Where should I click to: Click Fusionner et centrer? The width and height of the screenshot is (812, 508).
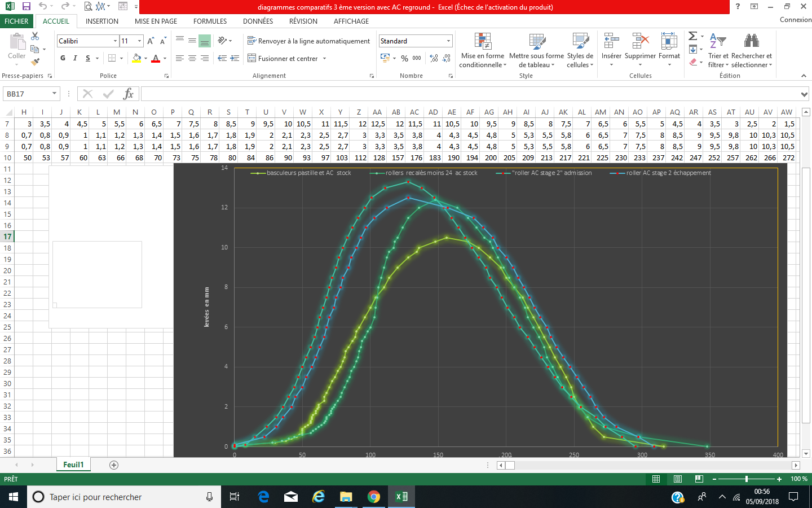283,58
